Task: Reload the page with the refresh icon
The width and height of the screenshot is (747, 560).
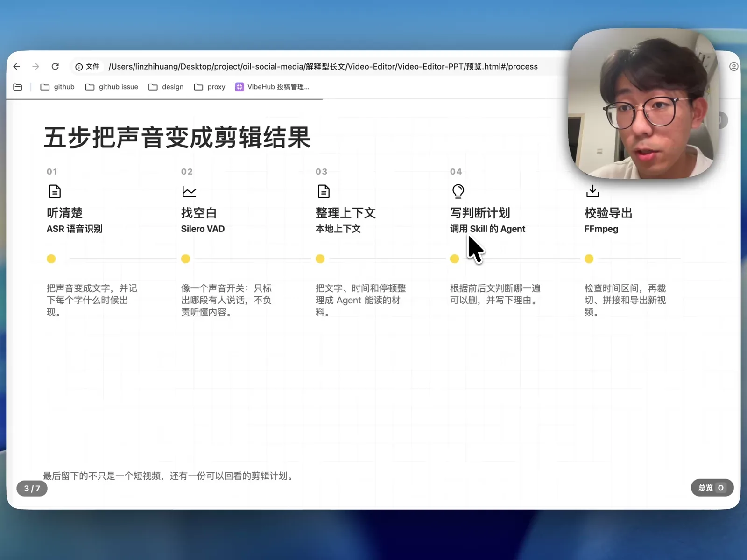Action: [55, 67]
